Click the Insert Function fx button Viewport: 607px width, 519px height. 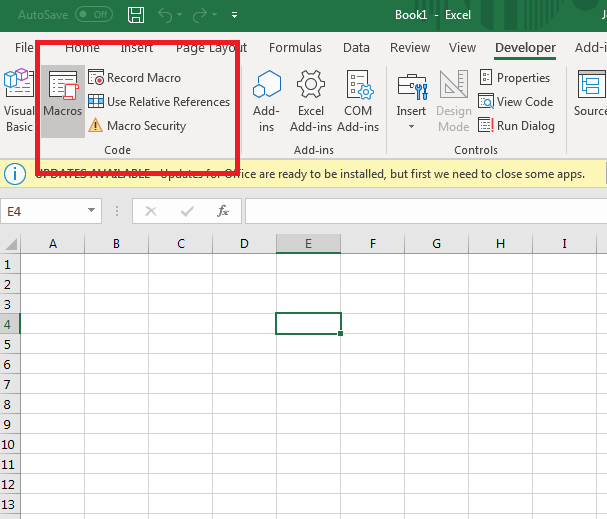[223, 211]
